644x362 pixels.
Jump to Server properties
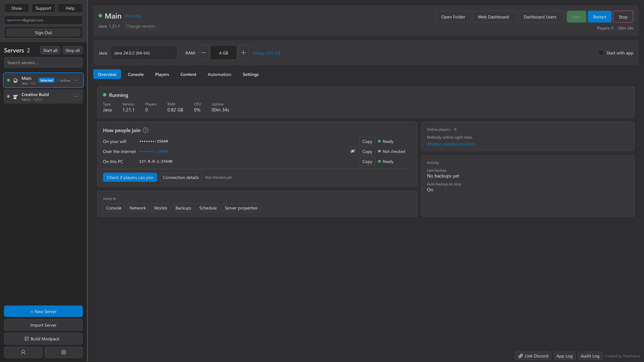point(241,208)
